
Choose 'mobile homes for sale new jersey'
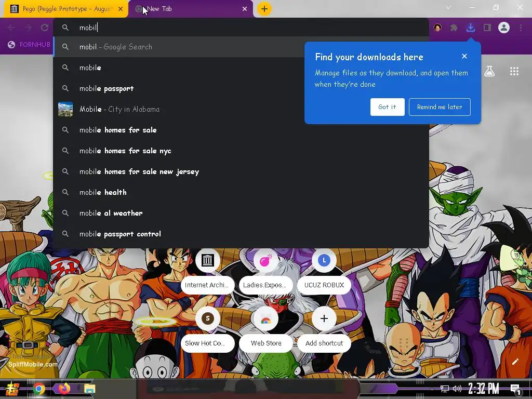click(241, 171)
